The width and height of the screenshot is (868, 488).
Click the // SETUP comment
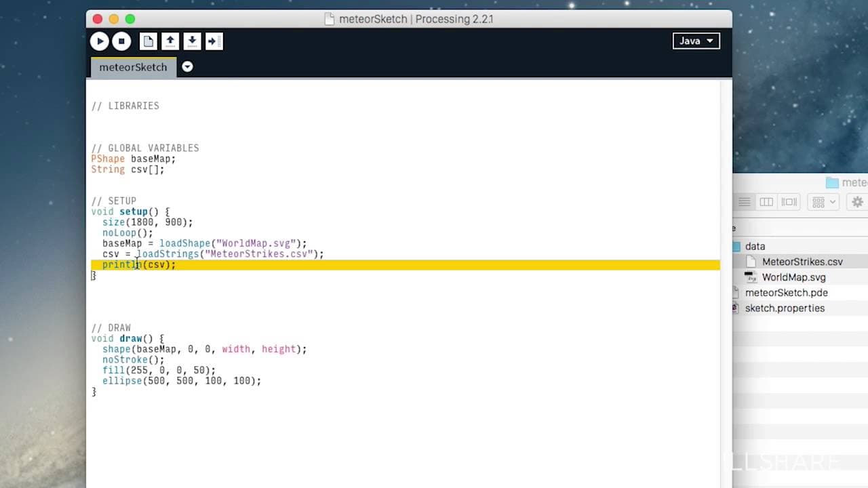click(x=114, y=201)
